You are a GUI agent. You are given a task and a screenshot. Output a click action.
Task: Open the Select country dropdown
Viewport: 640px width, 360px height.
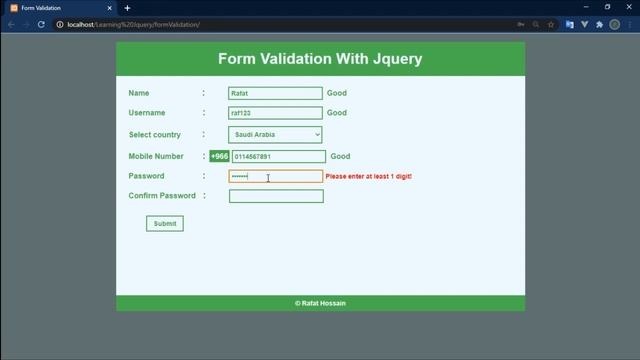[x=275, y=135]
